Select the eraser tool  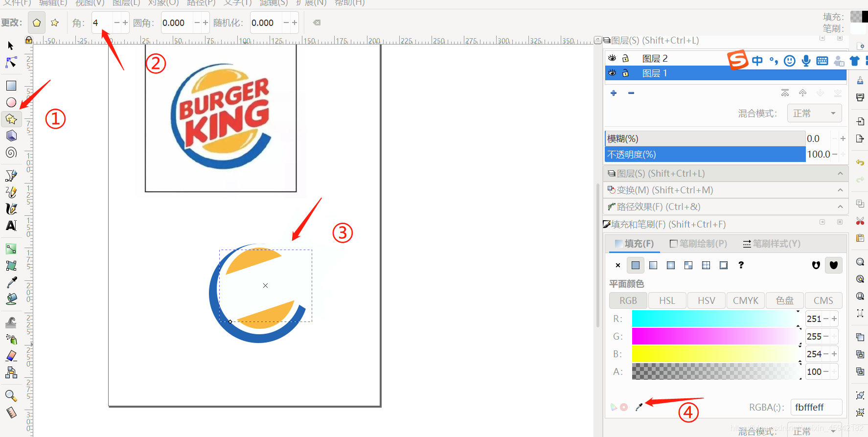11,356
